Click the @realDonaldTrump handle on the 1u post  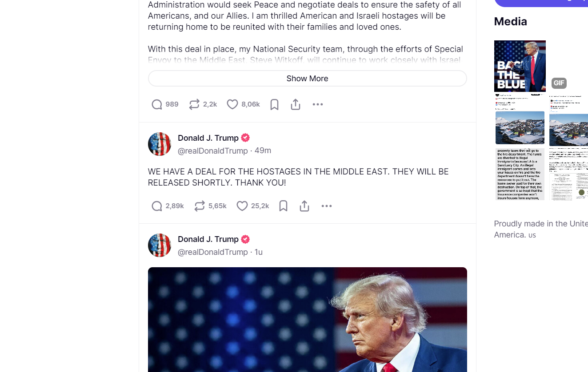pyautogui.click(x=212, y=252)
